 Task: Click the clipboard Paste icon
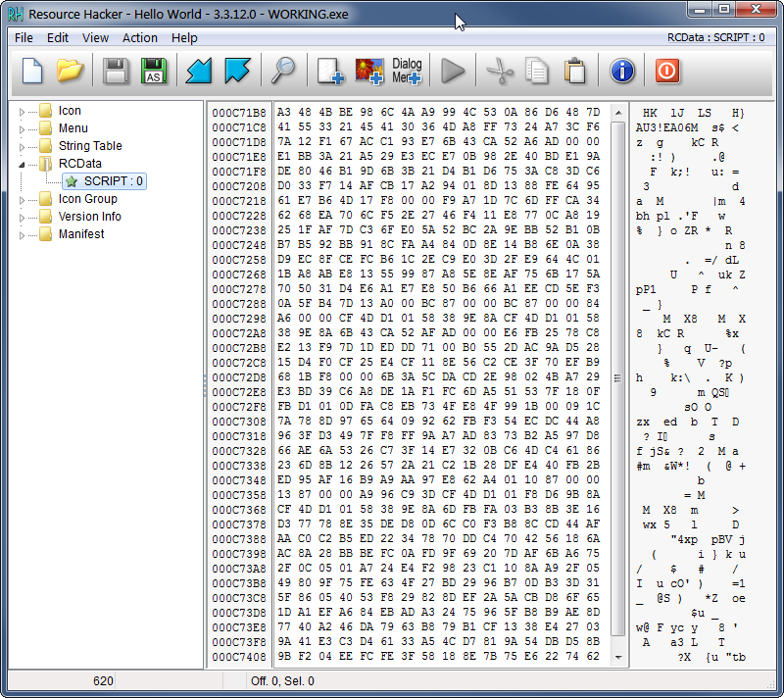(574, 71)
